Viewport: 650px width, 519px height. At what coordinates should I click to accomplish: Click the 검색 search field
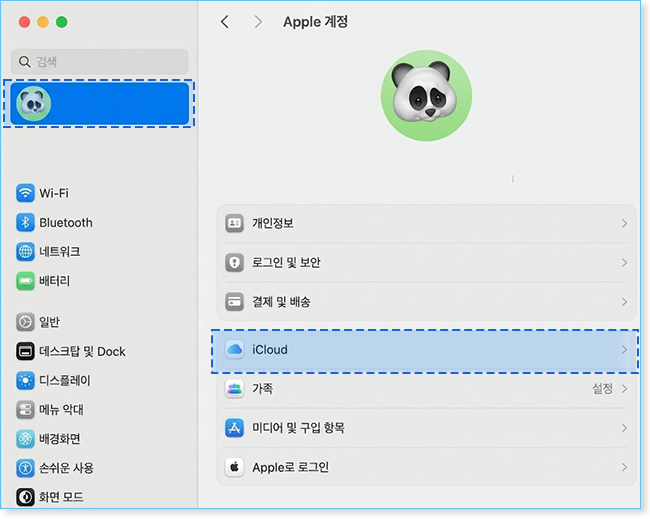coord(99,62)
